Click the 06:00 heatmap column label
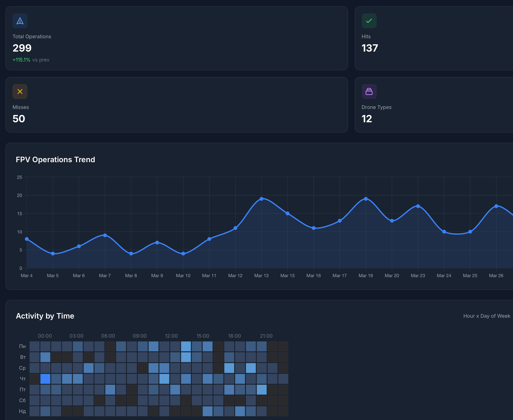The height and width of the screenshot is (420, 513). tap(108, 336)
